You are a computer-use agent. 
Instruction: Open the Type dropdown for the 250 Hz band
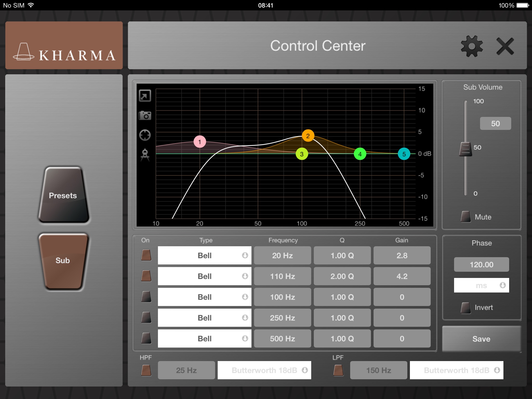click(205, 318)
